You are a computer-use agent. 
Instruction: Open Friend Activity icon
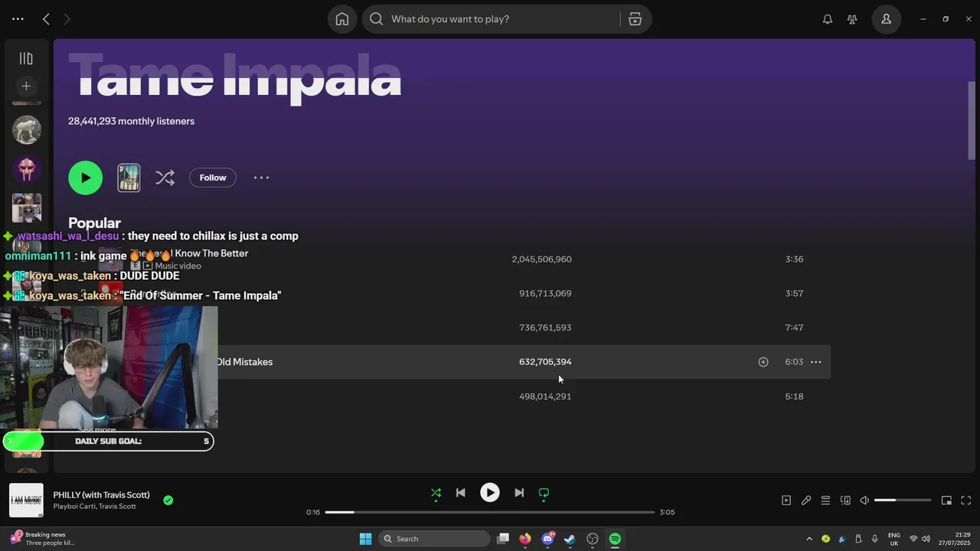click(x=852, y=19)
